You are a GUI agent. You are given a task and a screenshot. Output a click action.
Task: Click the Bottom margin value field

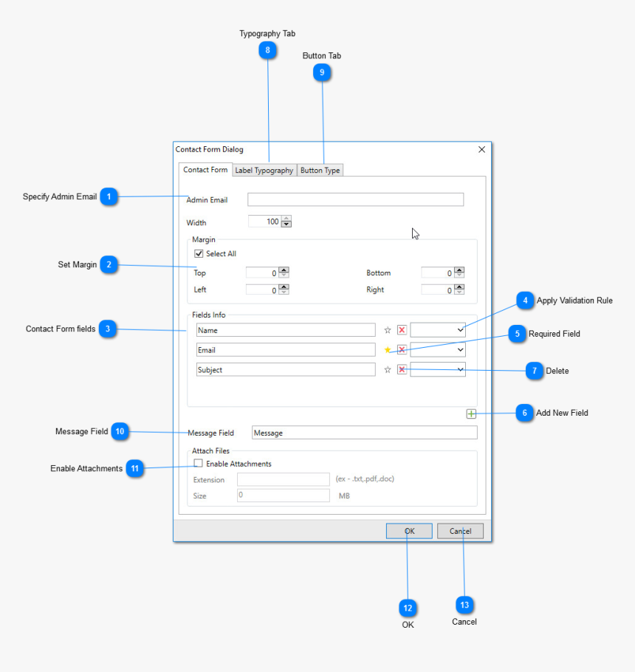pos(438,272)
